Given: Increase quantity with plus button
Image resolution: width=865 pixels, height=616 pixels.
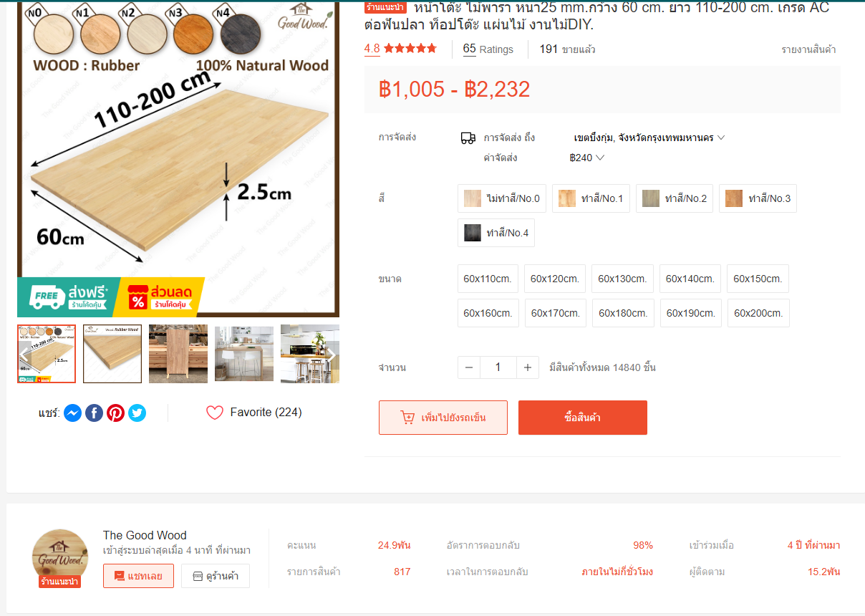Looking at the screenshot, I should 527,367.
